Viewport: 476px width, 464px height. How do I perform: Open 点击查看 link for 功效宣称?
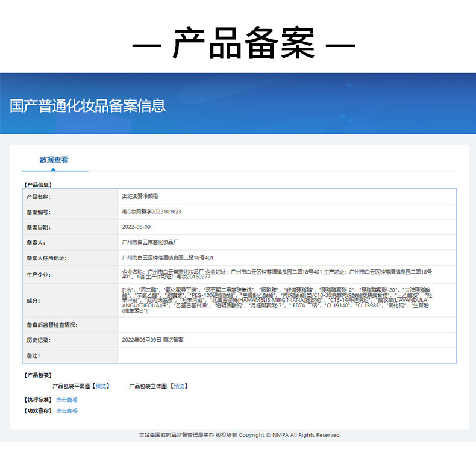[67, 410]
